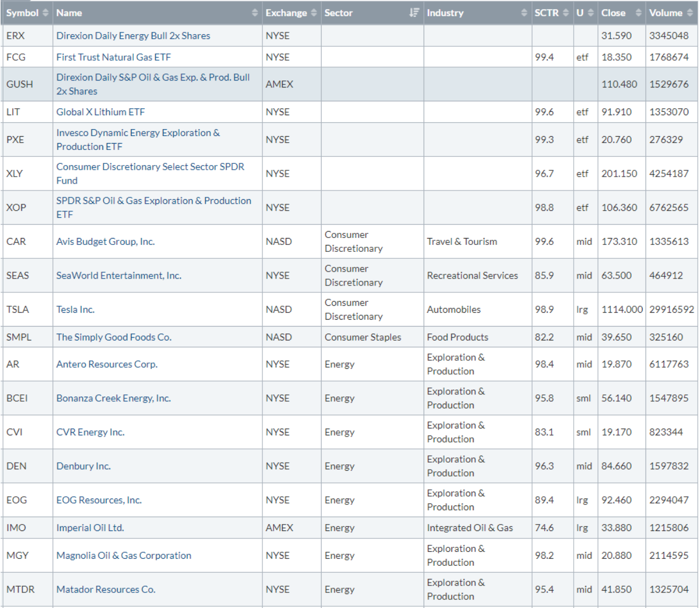Click sort arrows in Name header

pyautogui.click(x=255, y=13)
